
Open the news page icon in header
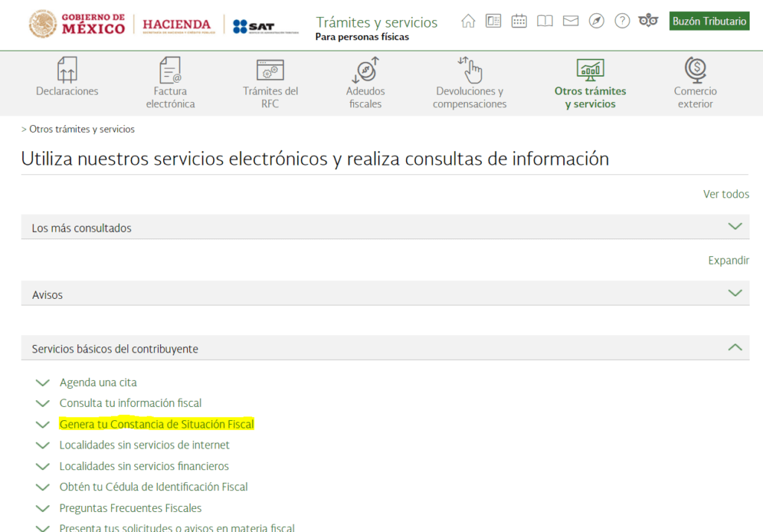[493, 21]
